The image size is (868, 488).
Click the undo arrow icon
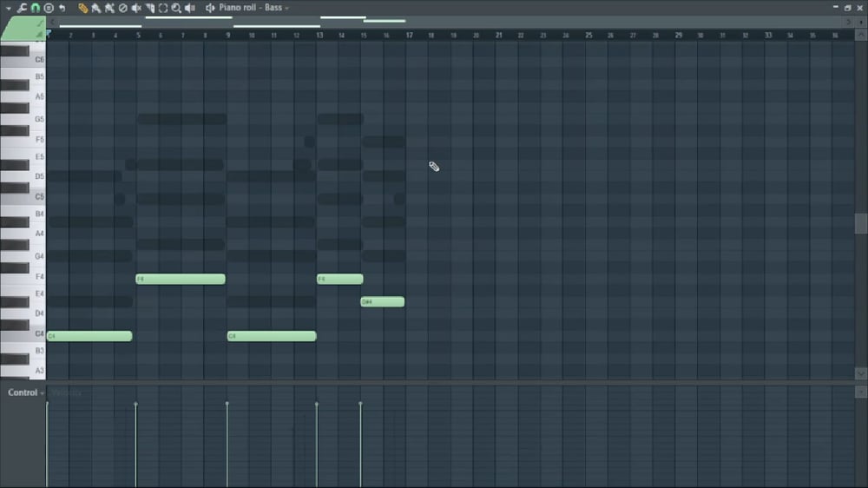(62, 8)
